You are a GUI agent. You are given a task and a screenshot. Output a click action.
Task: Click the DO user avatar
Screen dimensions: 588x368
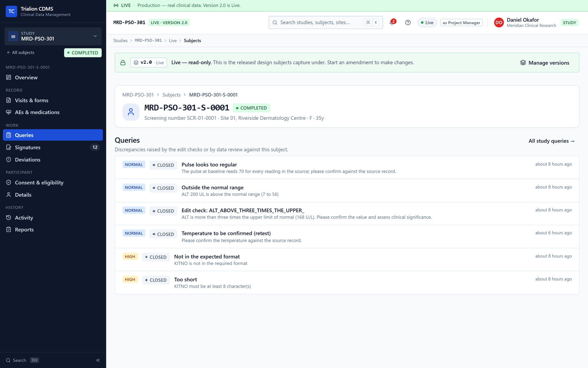tap(499, 22)
